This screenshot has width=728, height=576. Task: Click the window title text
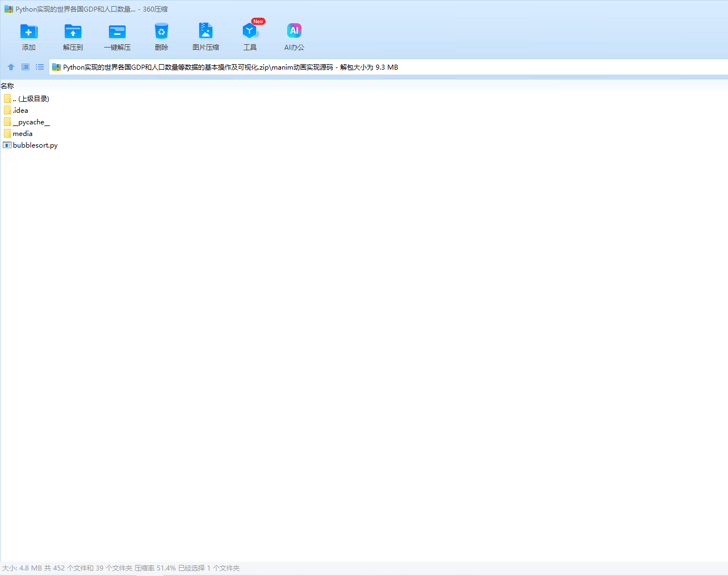[91, 9]
